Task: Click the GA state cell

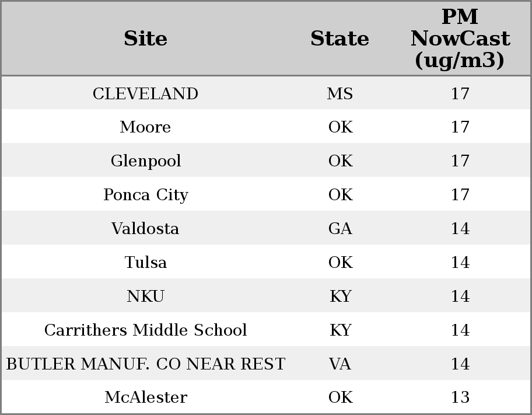Action: [x=339, y=228]
